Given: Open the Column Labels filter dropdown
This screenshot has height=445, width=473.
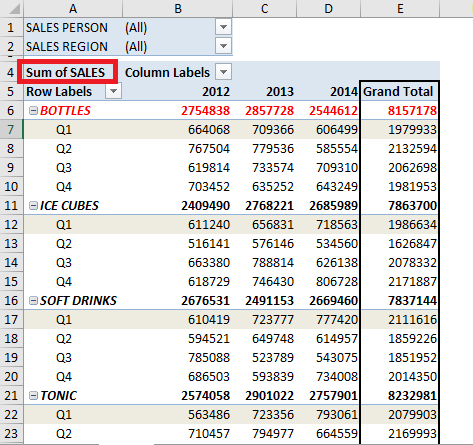Looking at the screenshot, I should (x=223, y=72).
